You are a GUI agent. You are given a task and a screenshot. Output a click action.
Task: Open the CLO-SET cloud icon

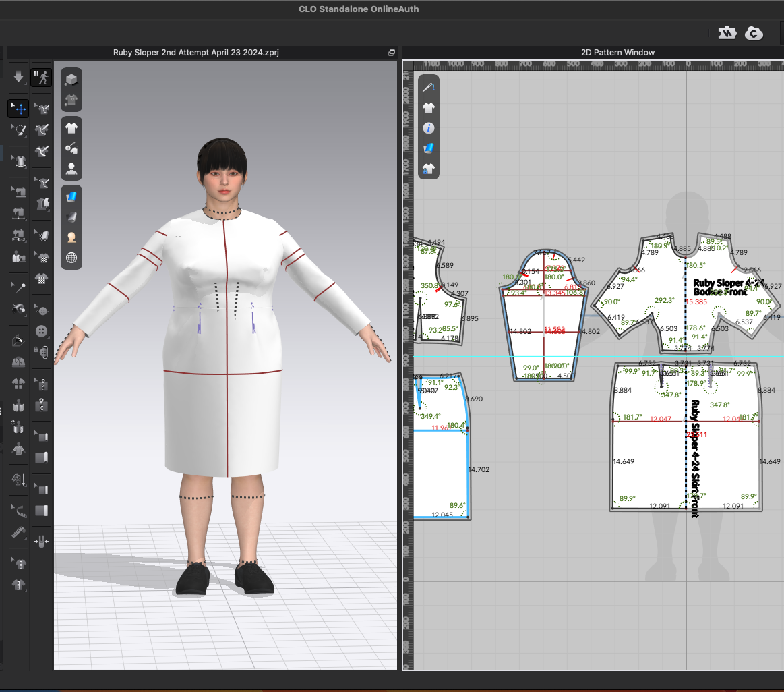pos(754,33)
